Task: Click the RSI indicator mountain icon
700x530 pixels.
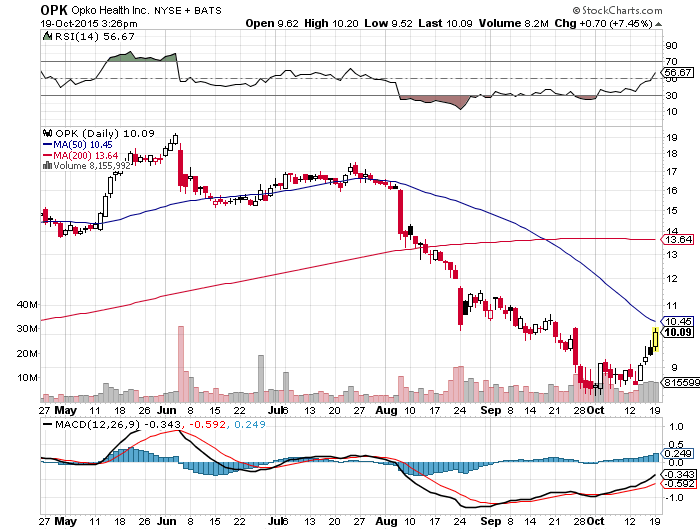Action: [47, 36]
